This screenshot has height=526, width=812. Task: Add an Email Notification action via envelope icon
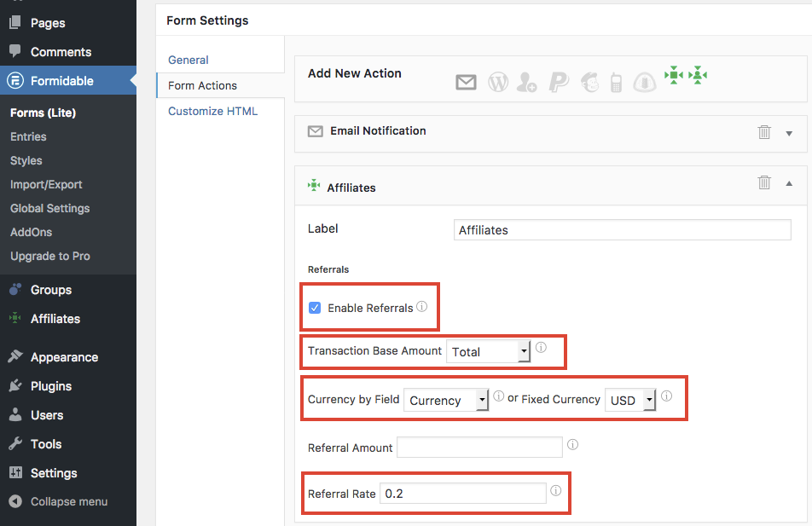click(466, 82)
